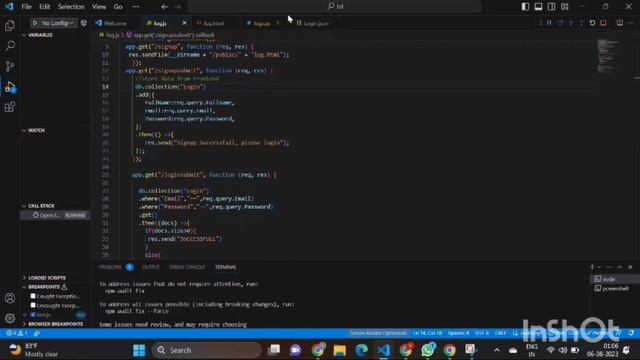Open the Go menu
This screenshot has width=640, height=360.
click(118, 7)
